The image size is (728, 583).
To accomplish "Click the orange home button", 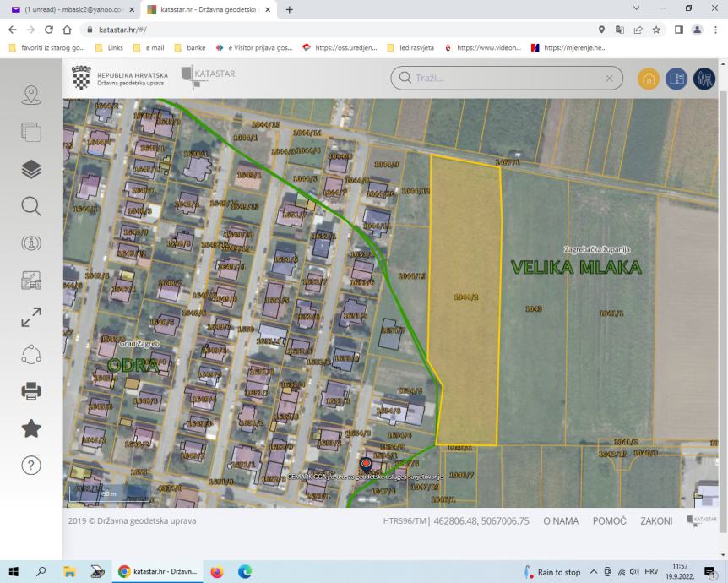I will click(x=649, y=79).
